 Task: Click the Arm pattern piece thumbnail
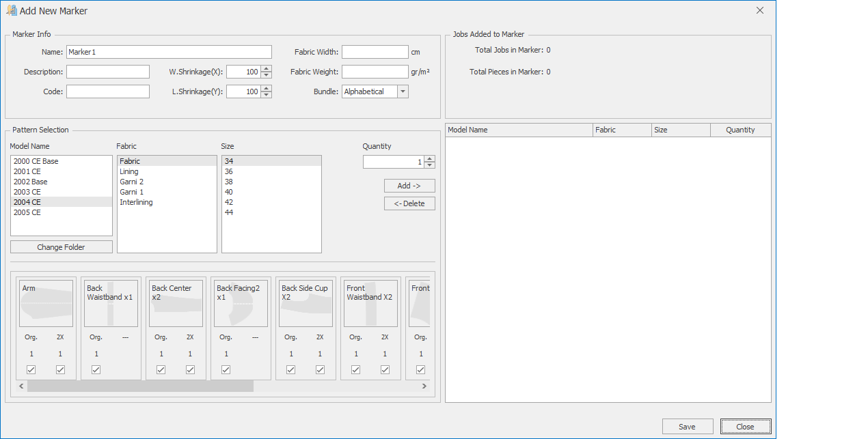click(x=46, y=304)
